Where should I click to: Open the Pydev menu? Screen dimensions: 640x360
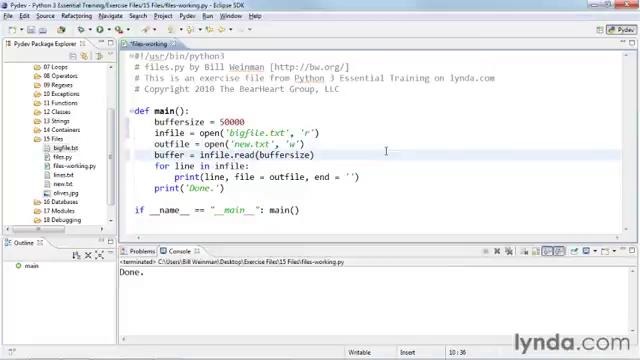187,16
